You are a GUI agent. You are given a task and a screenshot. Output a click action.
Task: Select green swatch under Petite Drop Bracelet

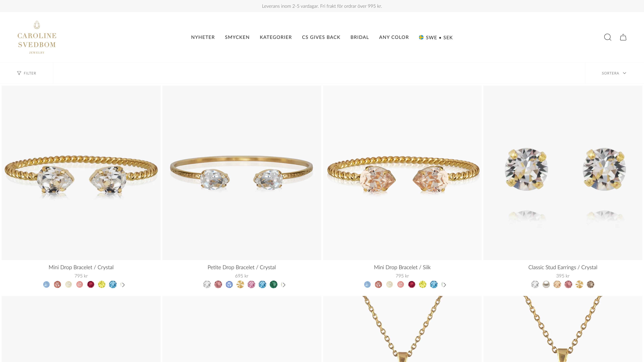tap(274, 285)
